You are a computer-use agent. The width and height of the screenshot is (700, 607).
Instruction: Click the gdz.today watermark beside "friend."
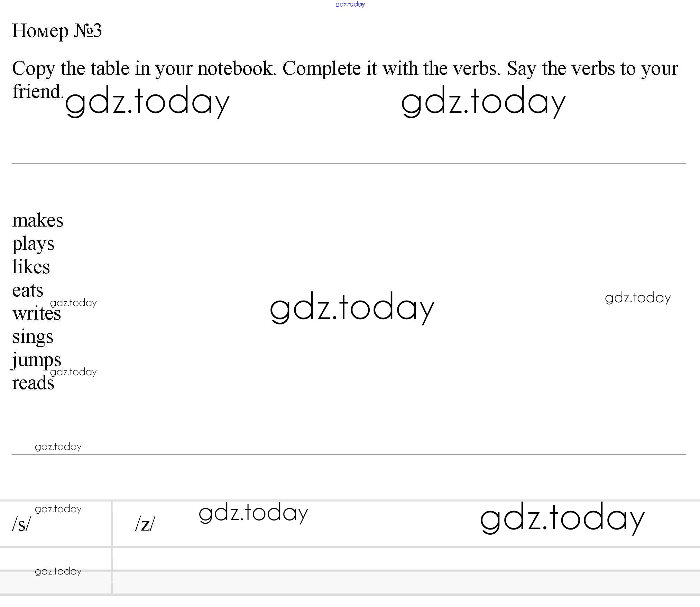tap(147, 101)
